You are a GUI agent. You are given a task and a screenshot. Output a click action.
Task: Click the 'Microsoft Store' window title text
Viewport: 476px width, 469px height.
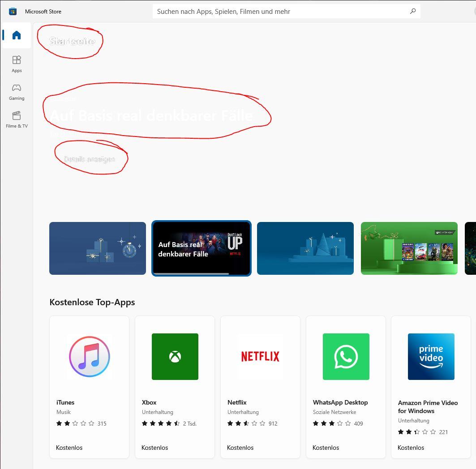43,12
